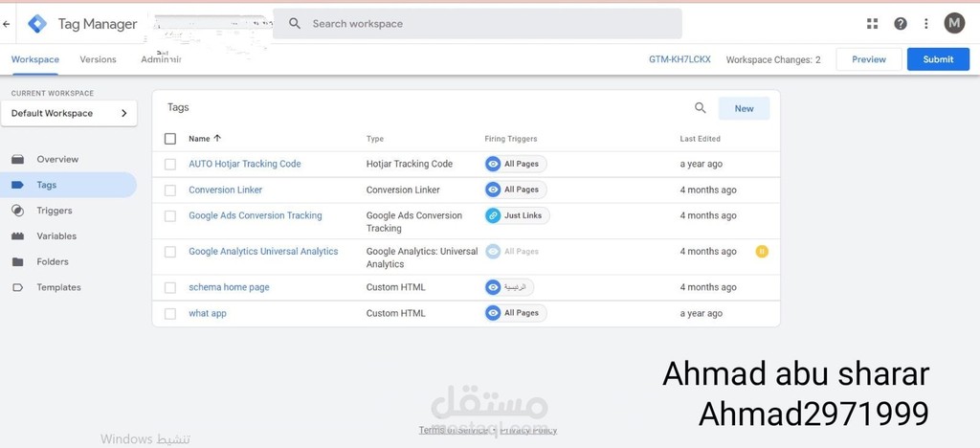Open Variables in the sidebar
Image resolution: width=980 pixels, height=448 pixels.
[x=56, y=236]
